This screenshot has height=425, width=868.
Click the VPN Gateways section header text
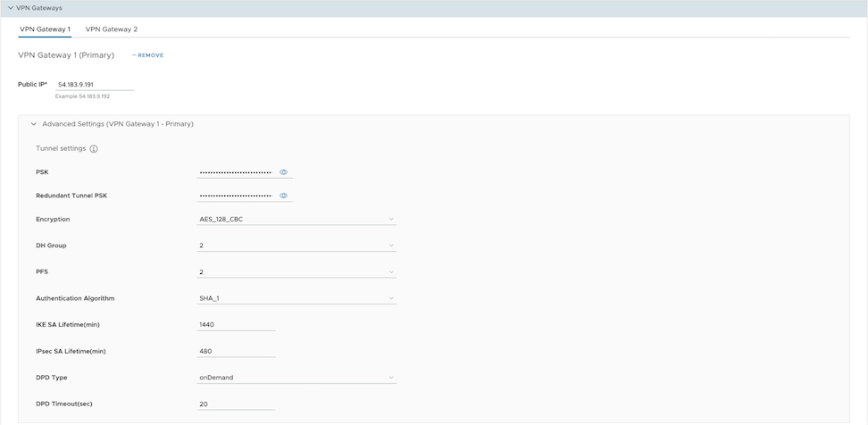click(39, 8)
